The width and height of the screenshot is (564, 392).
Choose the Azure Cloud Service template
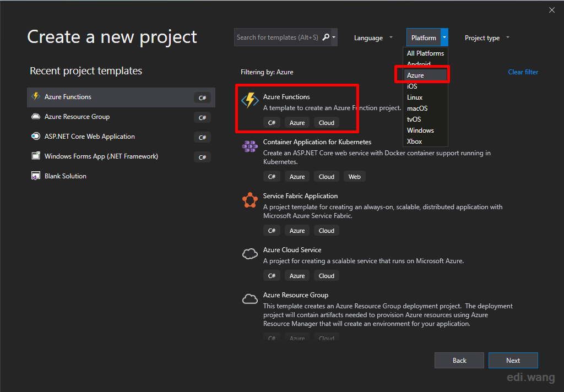(292, 250)
